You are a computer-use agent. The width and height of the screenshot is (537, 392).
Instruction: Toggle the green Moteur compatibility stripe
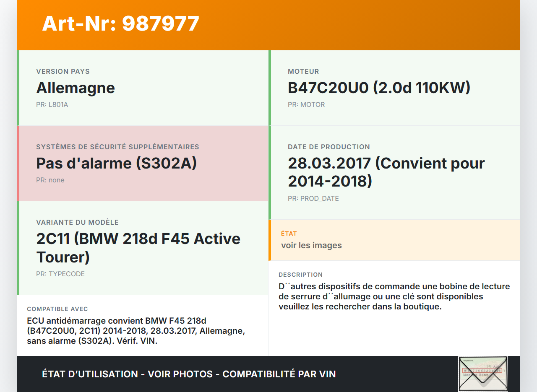[270, 88]
